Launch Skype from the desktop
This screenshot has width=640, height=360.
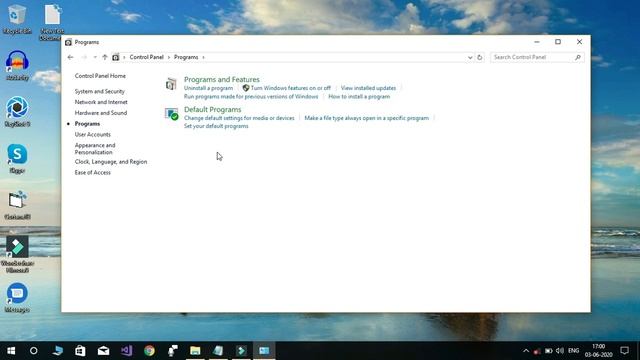[x=17, y=158]
